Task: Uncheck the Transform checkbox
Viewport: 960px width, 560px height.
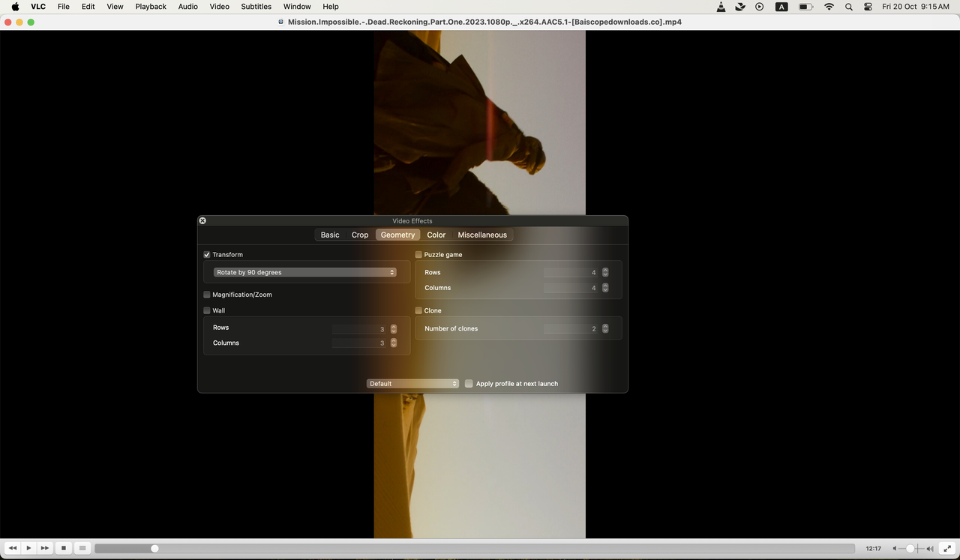Action: (x=206, y=254)
